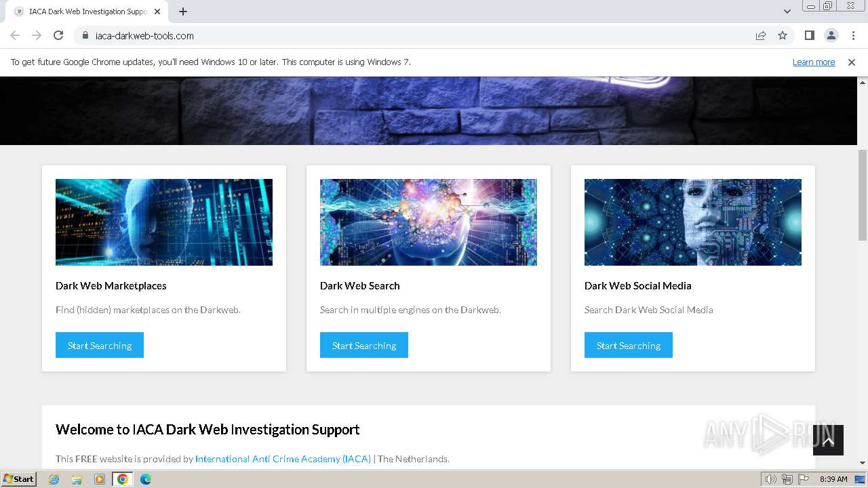The width and height of the screenshot is (868, 488).
Task: Open a new tab with plus button
Action: coord(183,12)
